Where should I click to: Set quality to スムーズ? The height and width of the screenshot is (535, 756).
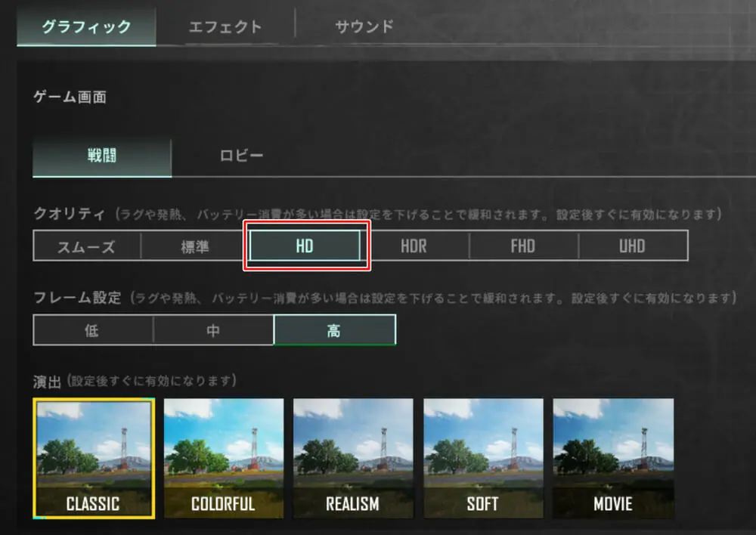pyautogui.click(x=87, y=246)
